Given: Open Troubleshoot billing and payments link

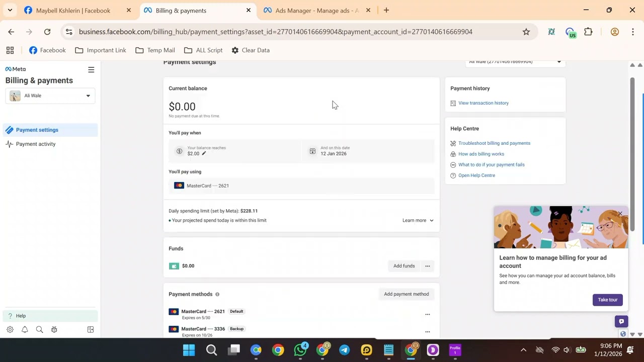Looking at the screenshot, I should [x=494, y=143].
